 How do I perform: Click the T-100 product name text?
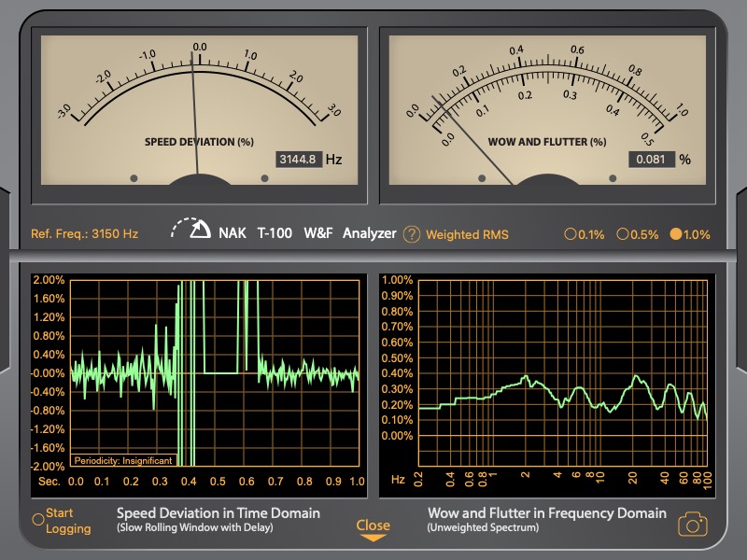click(275, 233)
